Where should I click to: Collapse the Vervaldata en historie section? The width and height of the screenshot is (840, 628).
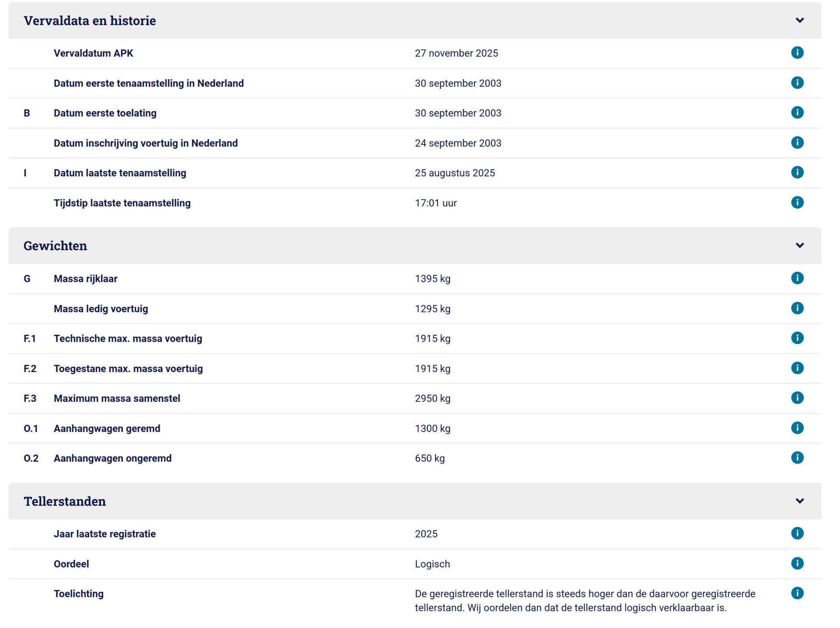tap(799, 20)
